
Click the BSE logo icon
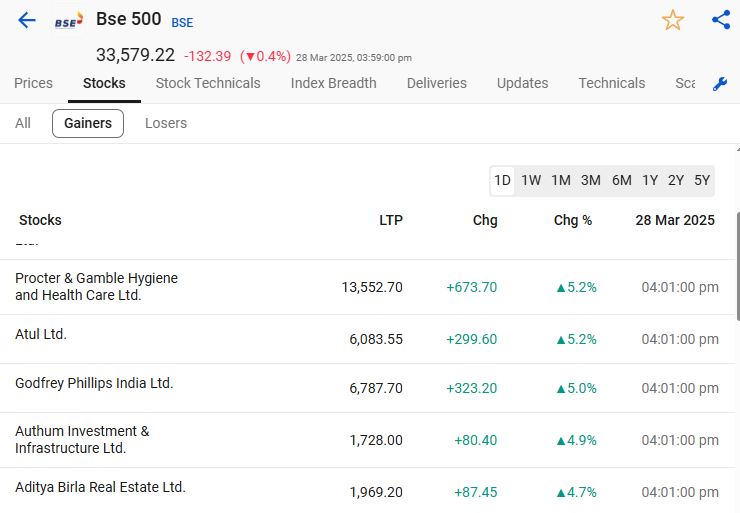[x=69, y=20]
